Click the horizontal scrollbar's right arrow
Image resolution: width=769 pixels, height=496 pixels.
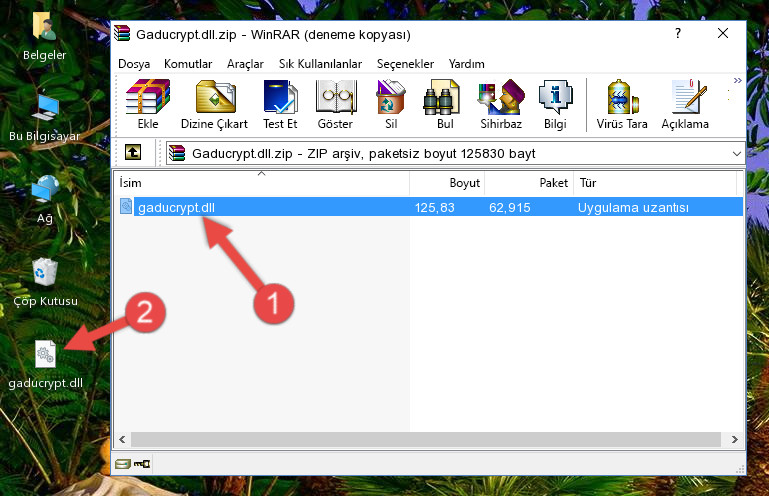(x=734, y=439)
